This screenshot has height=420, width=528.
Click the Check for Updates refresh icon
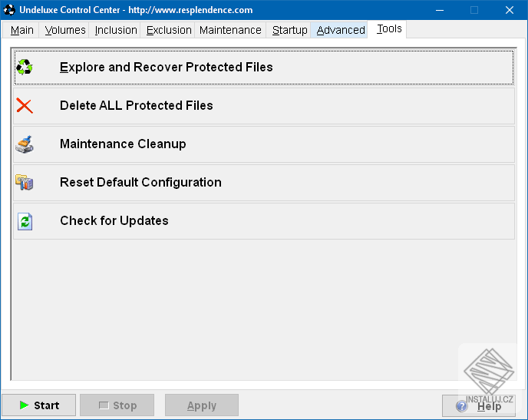click(25, 221)
